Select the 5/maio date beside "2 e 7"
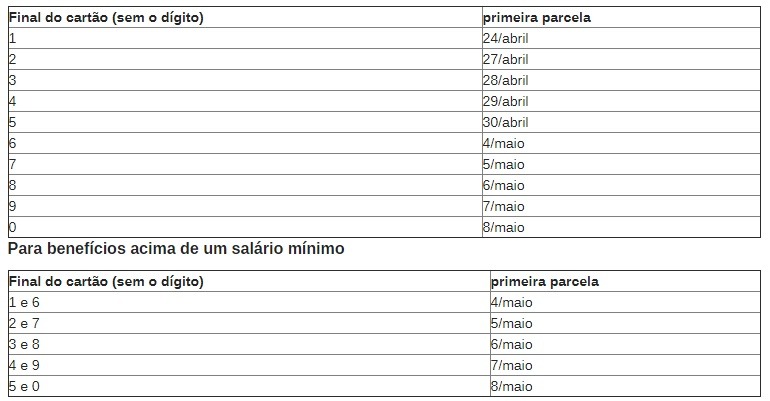This screenshot has height=401, width=770. 511,324
